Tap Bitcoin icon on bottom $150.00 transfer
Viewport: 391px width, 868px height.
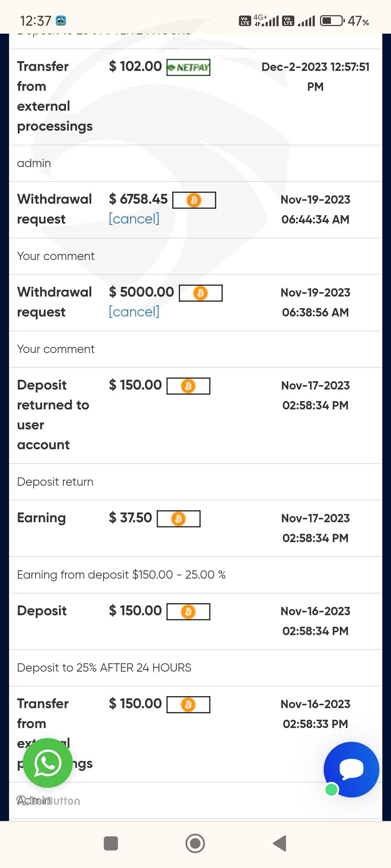point(188,705)
